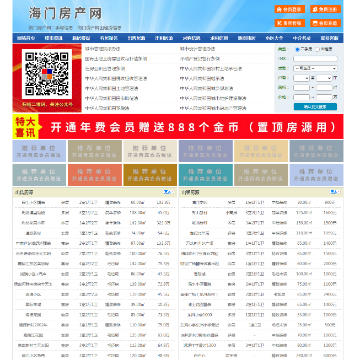360x360 pixels.
Task: Focus the 小区 name text field
Action: 315,59
